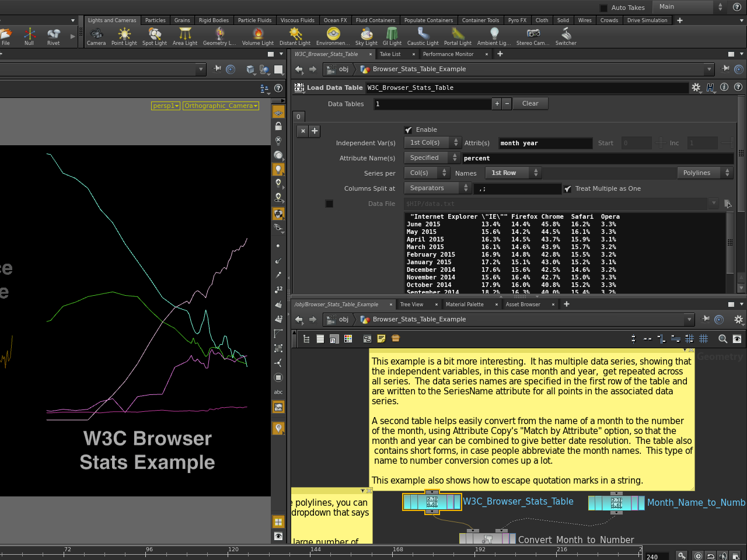Switch to the Performance Monitor tab

[448, 54]
